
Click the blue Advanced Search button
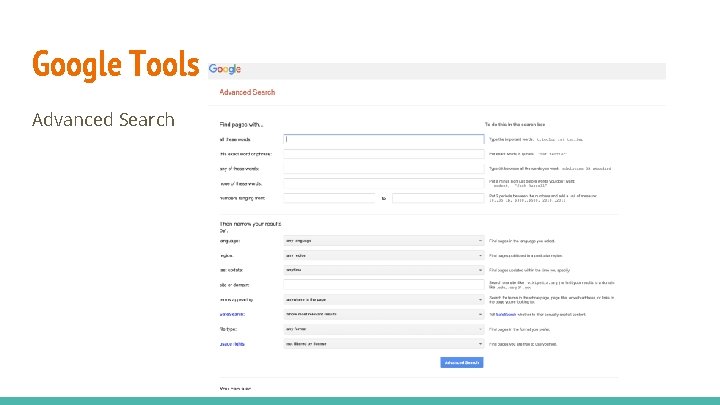click(461, 363)
